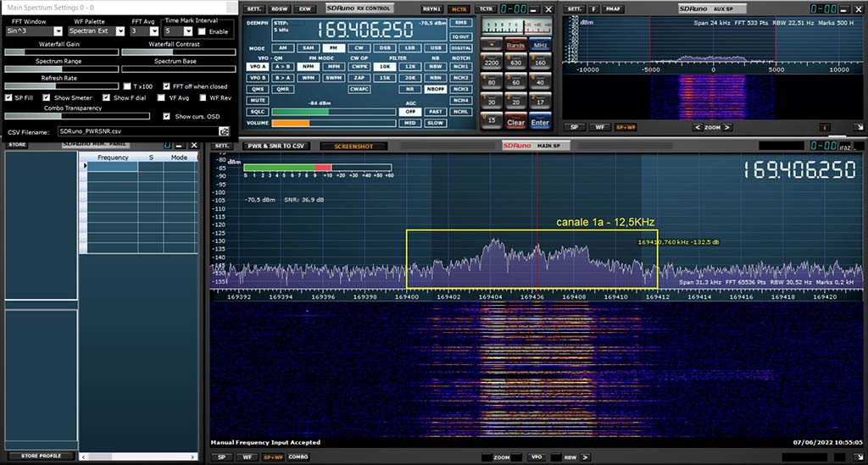868x465 pixels.
Task: Switch Aux SP window to WF view
Action: pos(599,127)
